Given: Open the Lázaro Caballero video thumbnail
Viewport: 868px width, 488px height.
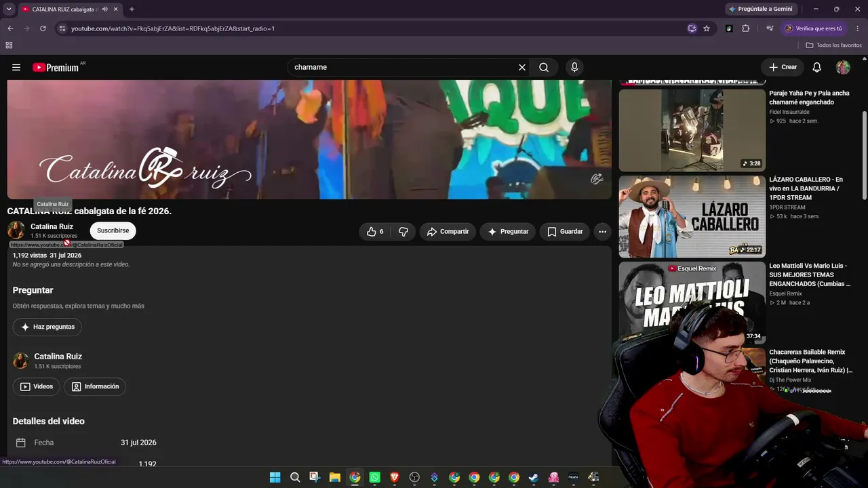Looking at the screenshot, I should (692, 217).
